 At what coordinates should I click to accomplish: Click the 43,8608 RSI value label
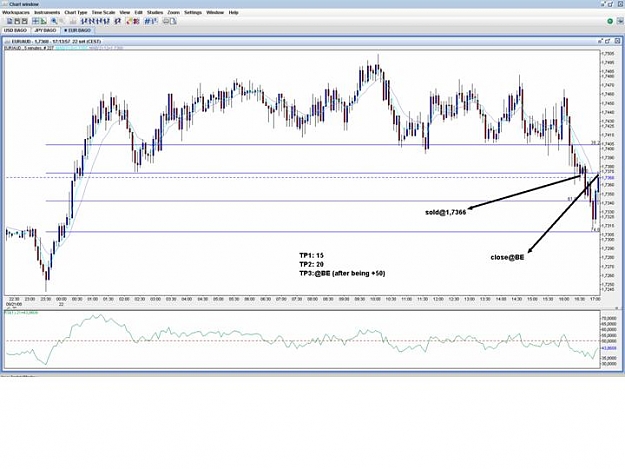pos(610,348)
